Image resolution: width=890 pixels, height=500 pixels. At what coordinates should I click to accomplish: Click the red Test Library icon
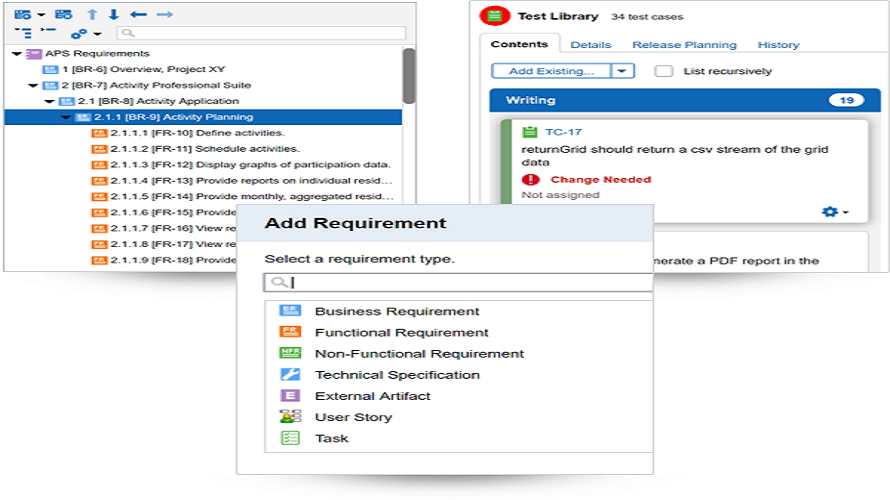click(493, 16)
